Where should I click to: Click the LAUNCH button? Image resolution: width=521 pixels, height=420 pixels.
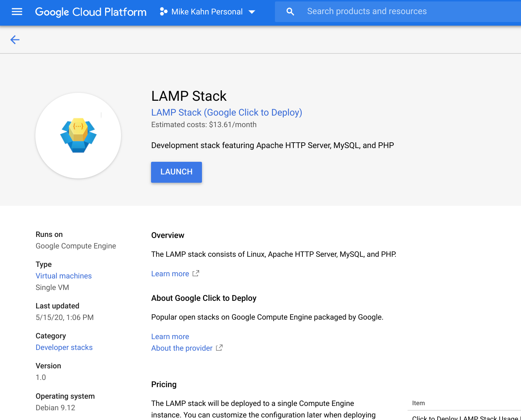[x=176, y=172]
